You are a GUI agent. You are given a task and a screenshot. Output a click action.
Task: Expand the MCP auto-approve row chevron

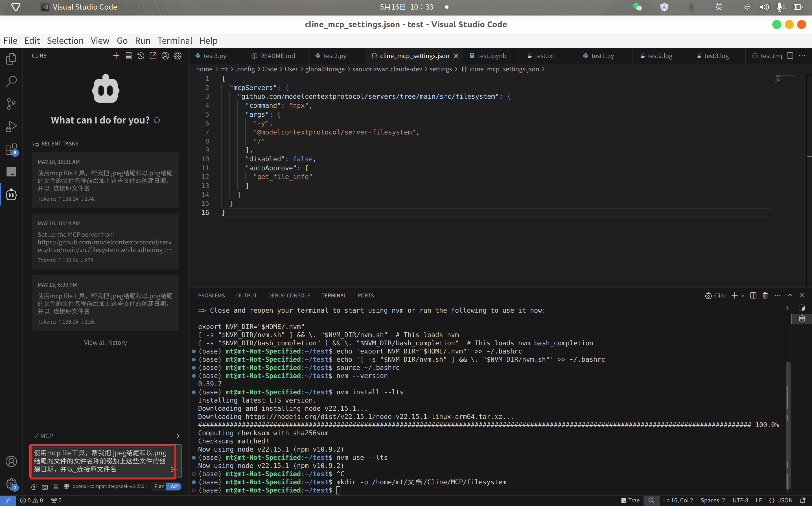coord(178,436)
